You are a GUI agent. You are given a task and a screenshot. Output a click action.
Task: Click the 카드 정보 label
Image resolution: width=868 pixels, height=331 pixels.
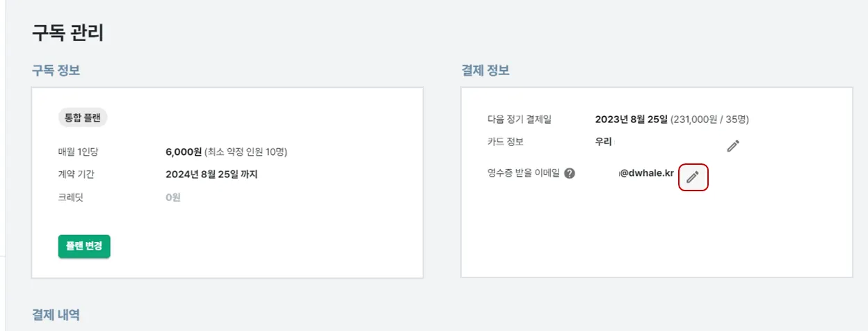506,141
